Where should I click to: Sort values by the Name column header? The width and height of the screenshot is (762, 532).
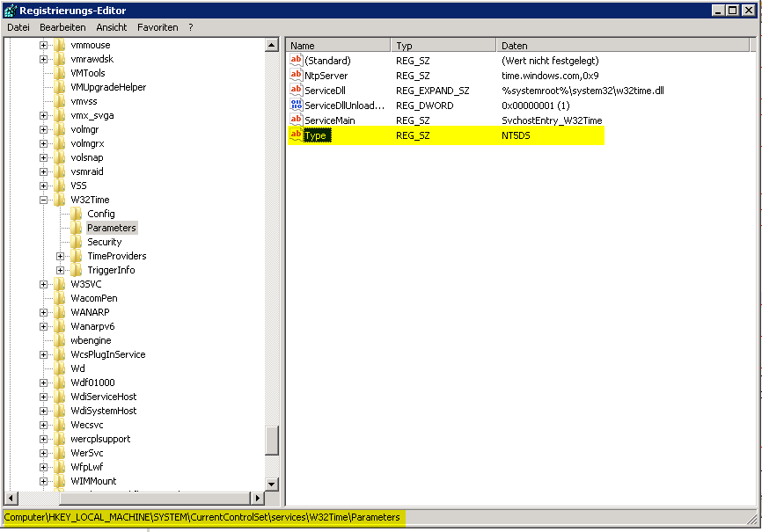coord(338,45)
